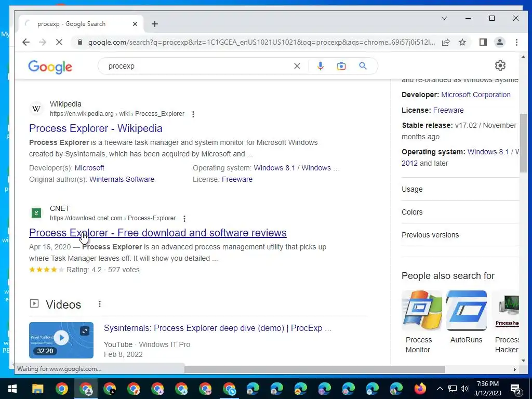Open the Chrome side panel
Image resolution: width=532 pixels, height=399 pixels.
(x=483, y=42)
